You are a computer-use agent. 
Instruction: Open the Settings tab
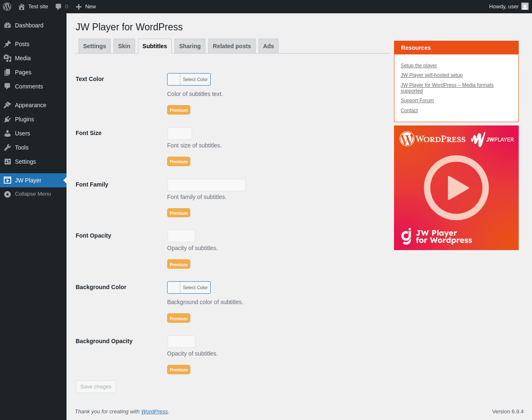(94, 46)
